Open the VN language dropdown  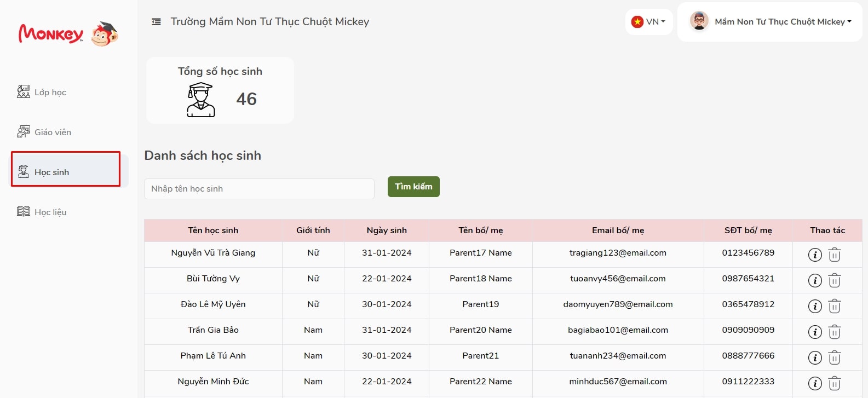(649, 22)
